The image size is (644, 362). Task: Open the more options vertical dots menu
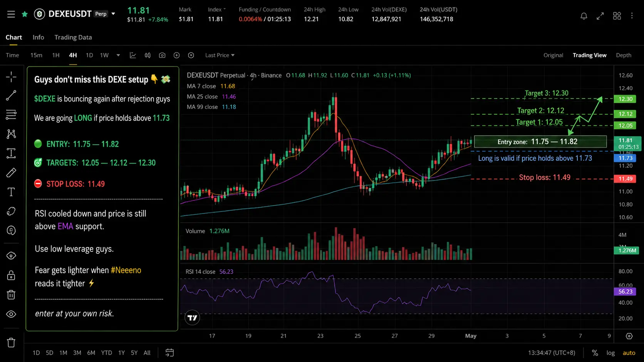[632, 16]
